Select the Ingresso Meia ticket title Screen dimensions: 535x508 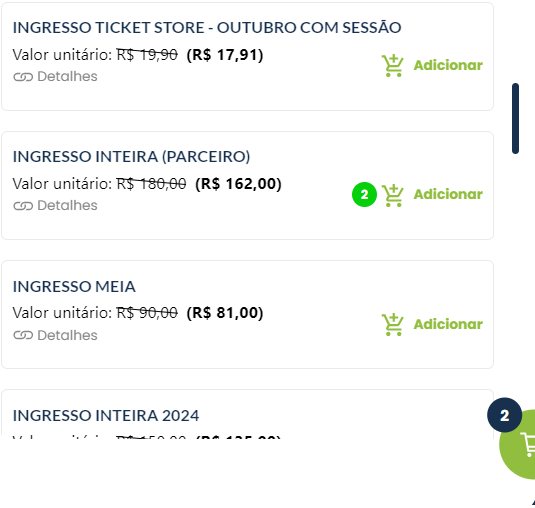[74, 287]
